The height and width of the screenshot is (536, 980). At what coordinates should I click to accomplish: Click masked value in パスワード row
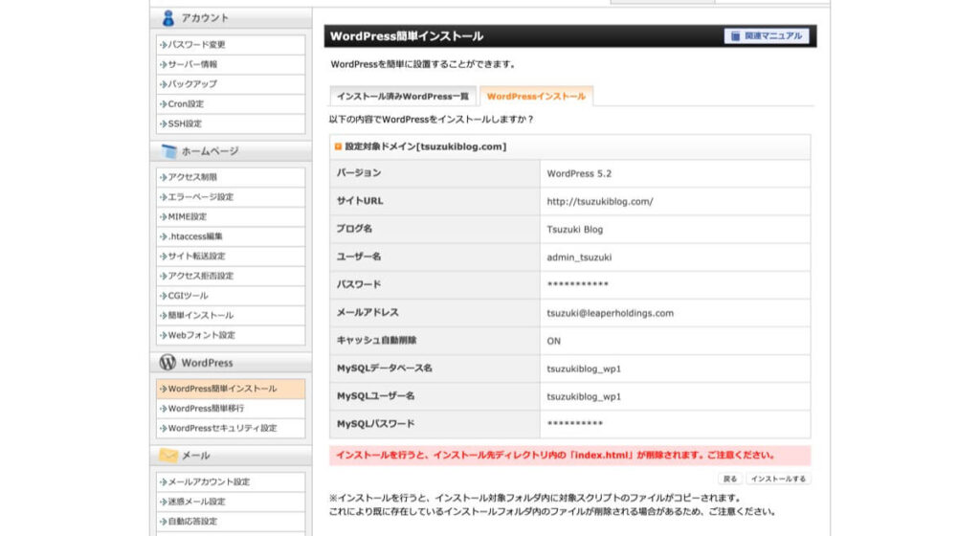(577, 285)
